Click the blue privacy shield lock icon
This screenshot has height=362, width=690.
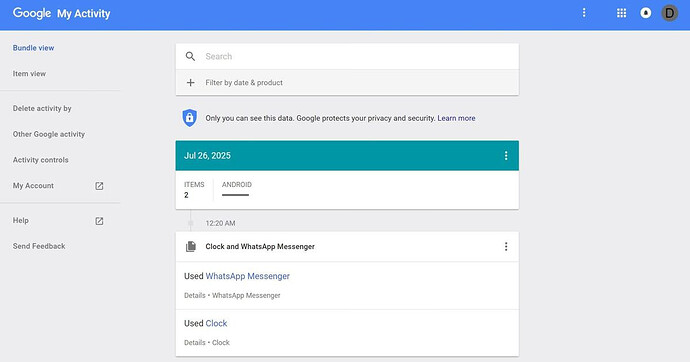(190, 118)
